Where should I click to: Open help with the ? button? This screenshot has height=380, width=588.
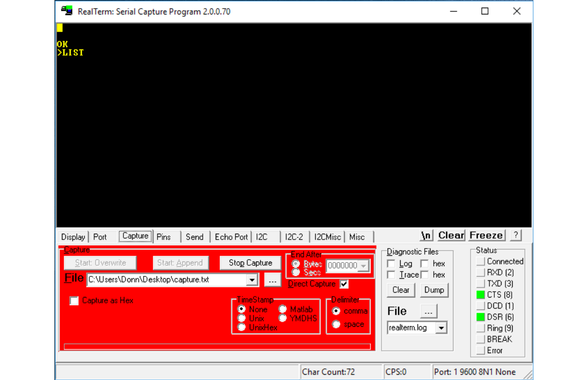tap(515, 235)
